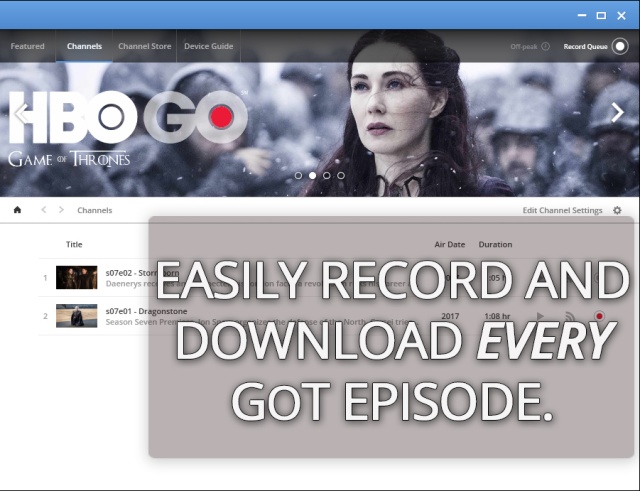This screenshot has height=491, width=640.
Task: Open the Record Queue text link
Action: click(x=585, y=47)
